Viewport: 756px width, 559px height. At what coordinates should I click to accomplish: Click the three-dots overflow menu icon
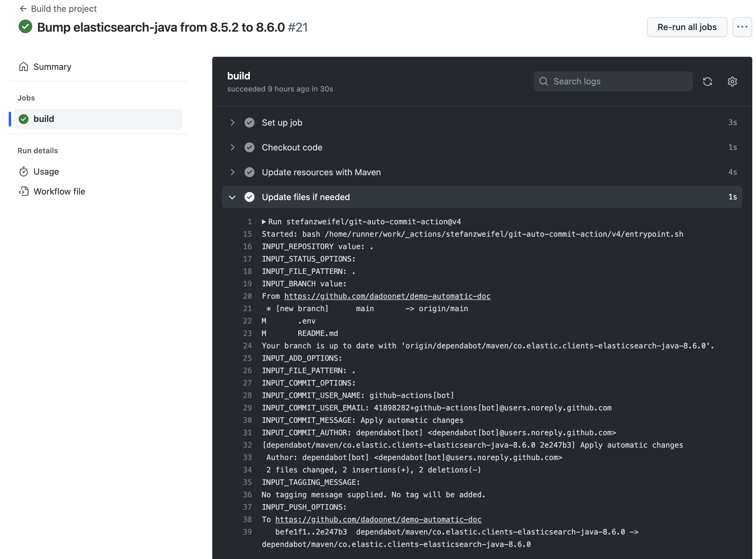tap(741, 27)
